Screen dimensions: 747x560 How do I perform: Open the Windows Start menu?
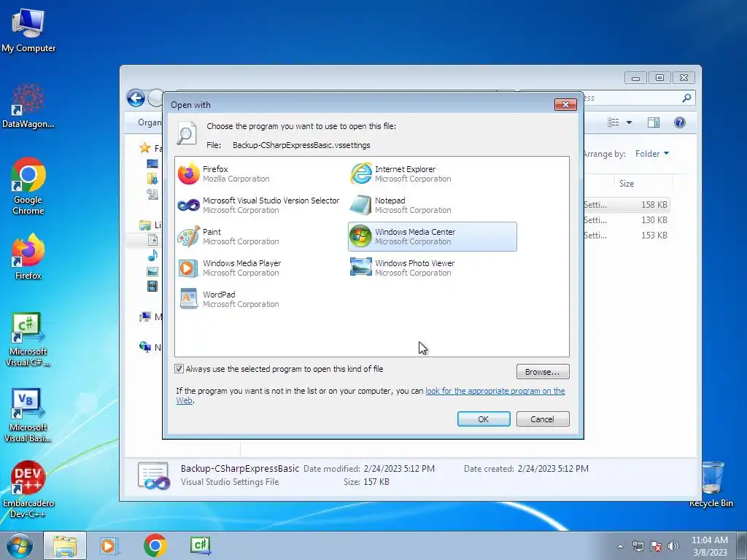20,545
